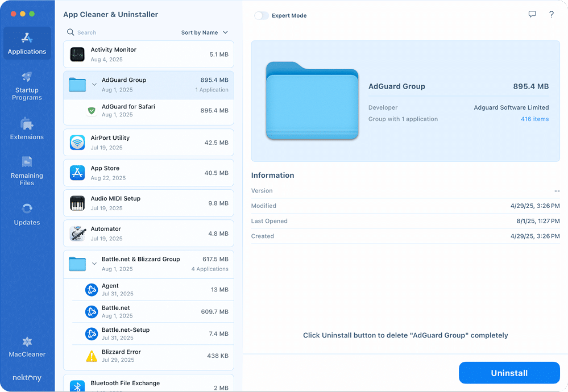Open the Startup Programs section

click(x=27, y=86)
